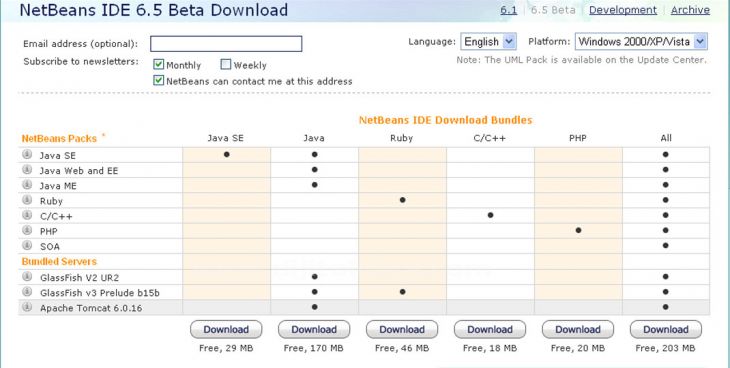This screenshot has width=730, height=368.
Task: Click the info icon beside GlassFish v3 Prelude b15b
Action: [27, 292]
